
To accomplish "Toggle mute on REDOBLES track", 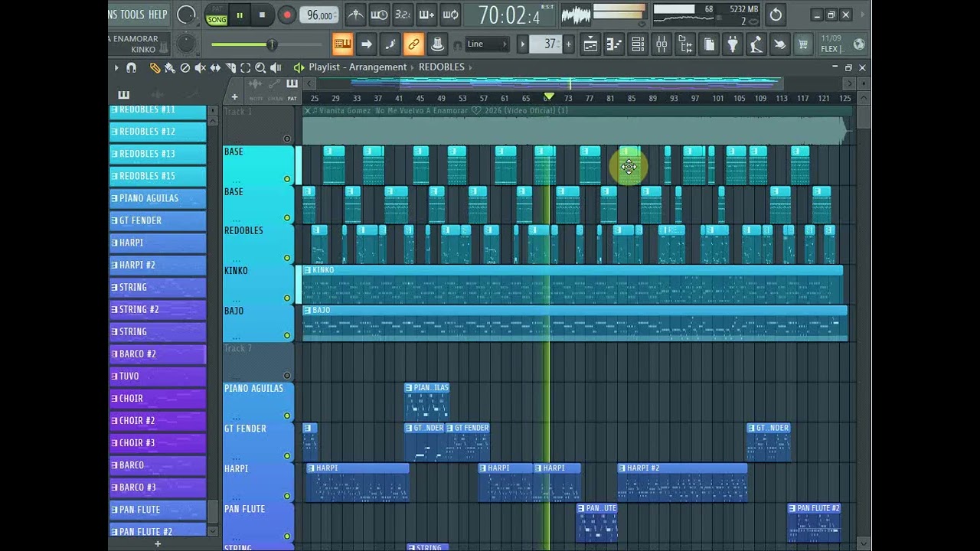I will 287,258.
